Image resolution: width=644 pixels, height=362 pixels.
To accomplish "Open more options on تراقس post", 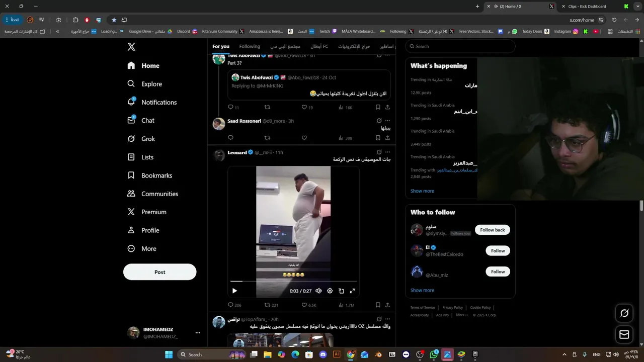I will click(x=387, y=319).
